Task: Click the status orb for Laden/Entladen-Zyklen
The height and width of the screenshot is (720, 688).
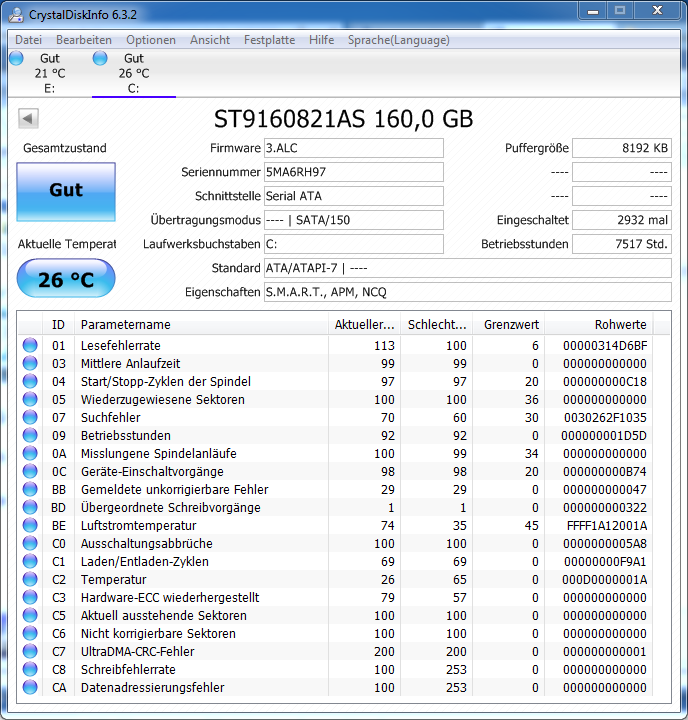Action: 30,561
